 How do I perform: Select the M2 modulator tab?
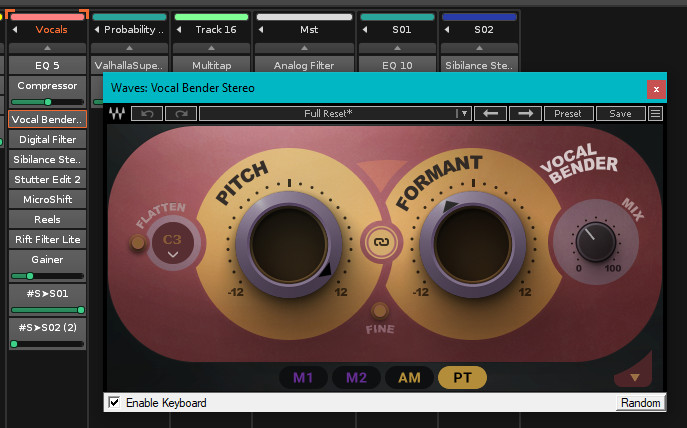tap(356, 377)
